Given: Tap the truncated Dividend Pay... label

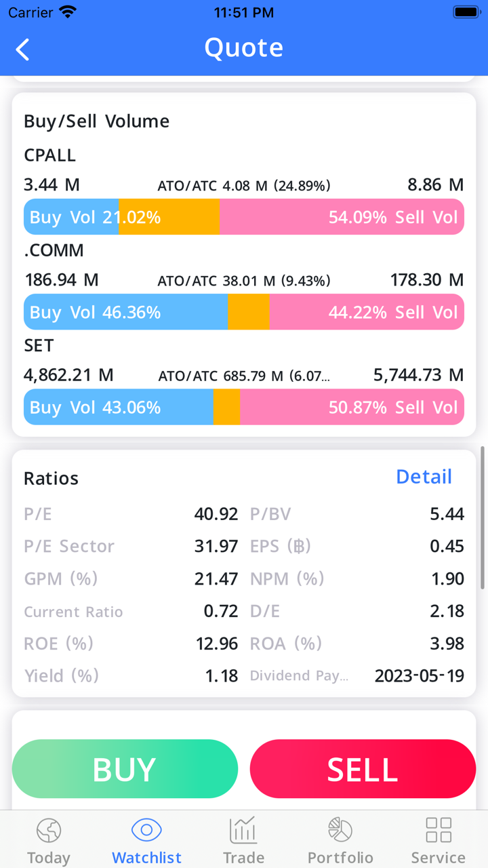Looking at the screenshot, I should pyautogui.click(x=299, y=676).
